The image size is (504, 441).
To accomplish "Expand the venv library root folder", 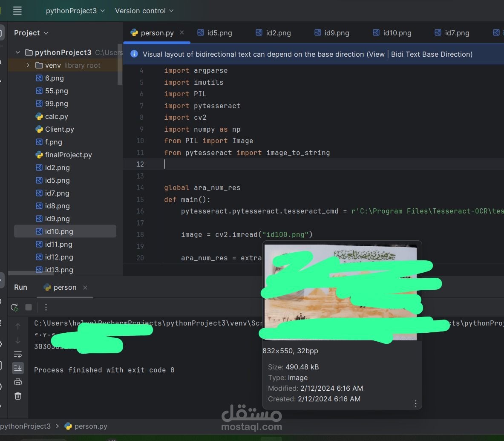I will point(28,65).
